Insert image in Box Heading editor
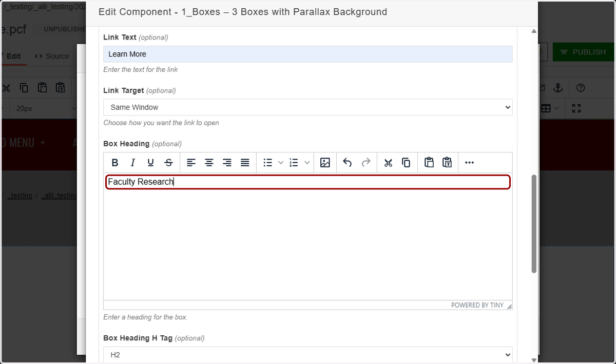This screenshot has width=616, height=364. 325,163
